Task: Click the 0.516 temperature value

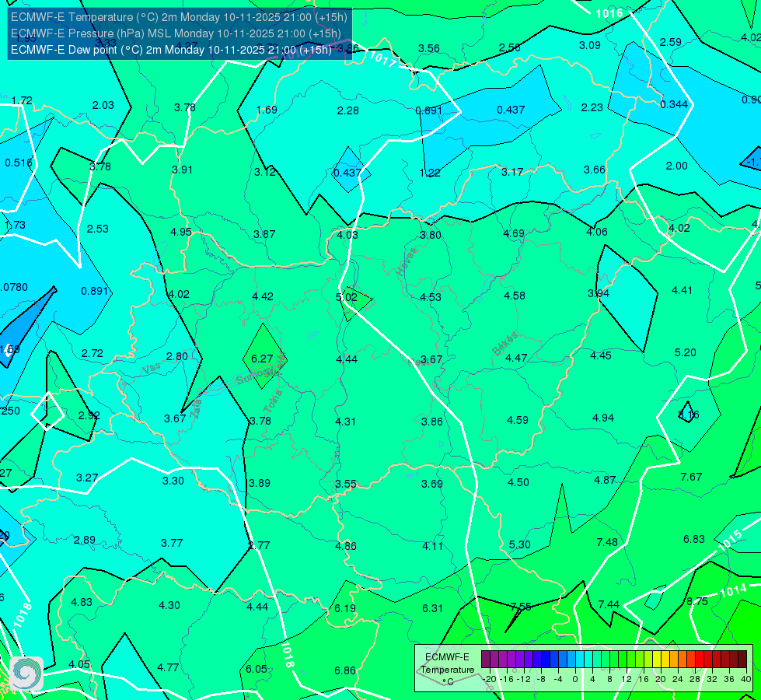Action: (19, 163)
